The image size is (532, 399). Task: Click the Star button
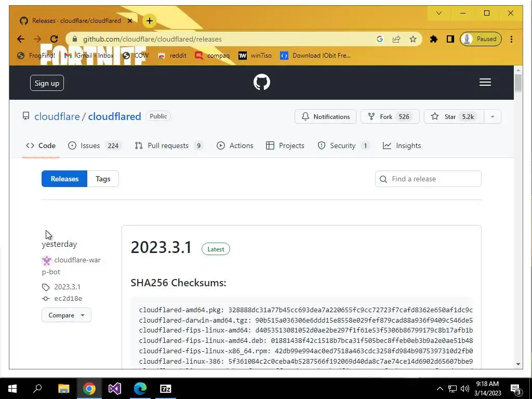pyautogui.click(x=454, y=116)
